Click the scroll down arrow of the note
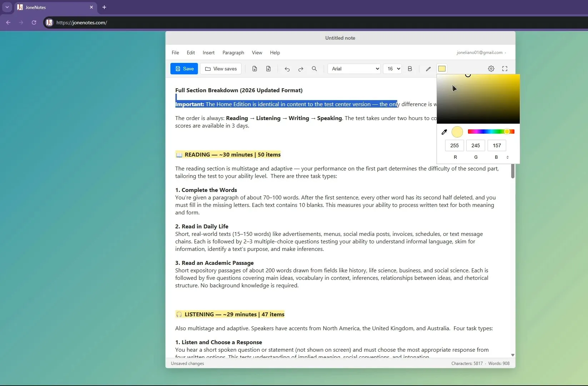 pyautogui.click(x=513, y=355)
